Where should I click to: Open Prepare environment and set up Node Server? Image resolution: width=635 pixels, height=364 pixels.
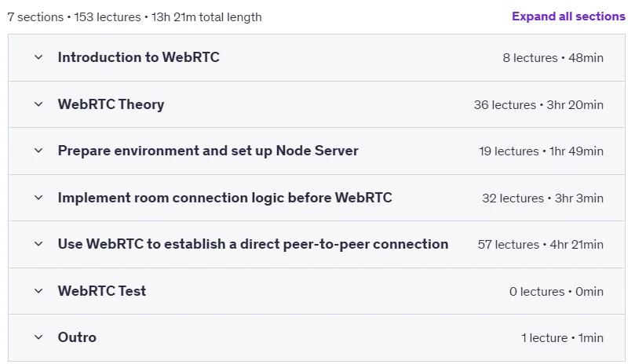coord(208,151)
